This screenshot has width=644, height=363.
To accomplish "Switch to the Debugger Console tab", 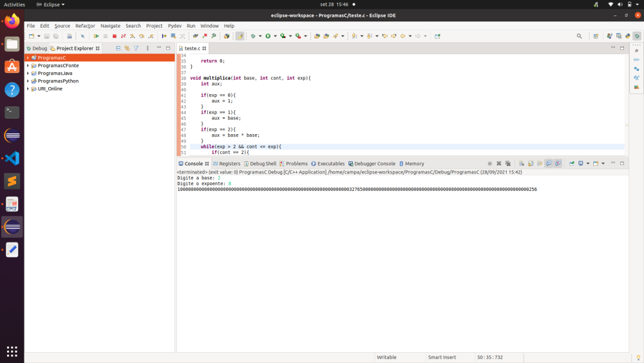I will [x=372, y=164].
